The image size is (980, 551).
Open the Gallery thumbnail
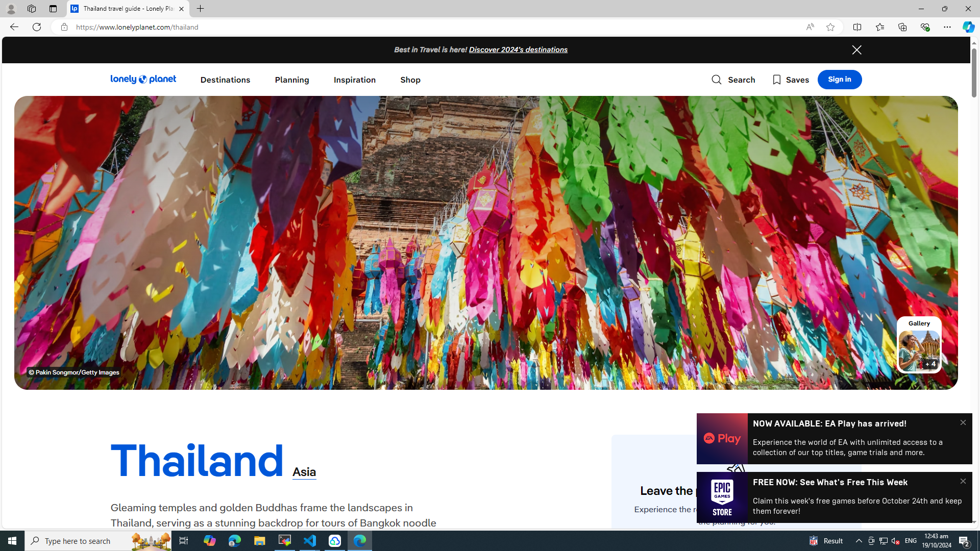[x=919, y=350]
